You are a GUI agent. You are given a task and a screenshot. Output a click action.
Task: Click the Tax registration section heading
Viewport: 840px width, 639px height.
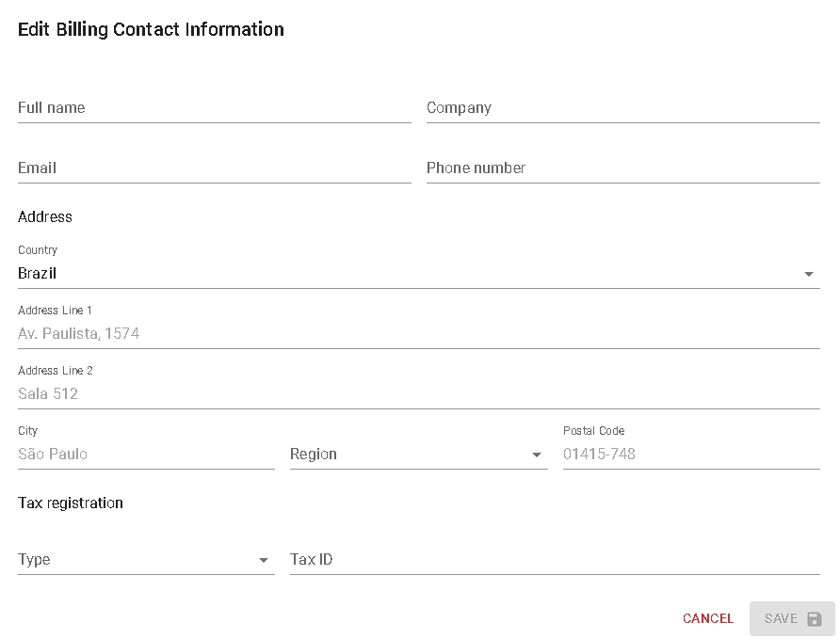pyautogui.click(x=71, y=503)
